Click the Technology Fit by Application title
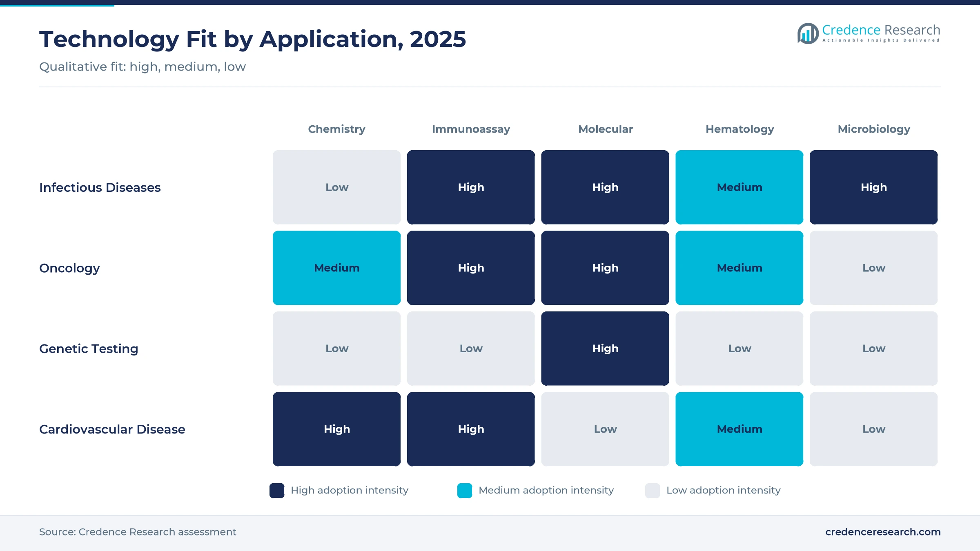The image size is (980, 551). 252,40
